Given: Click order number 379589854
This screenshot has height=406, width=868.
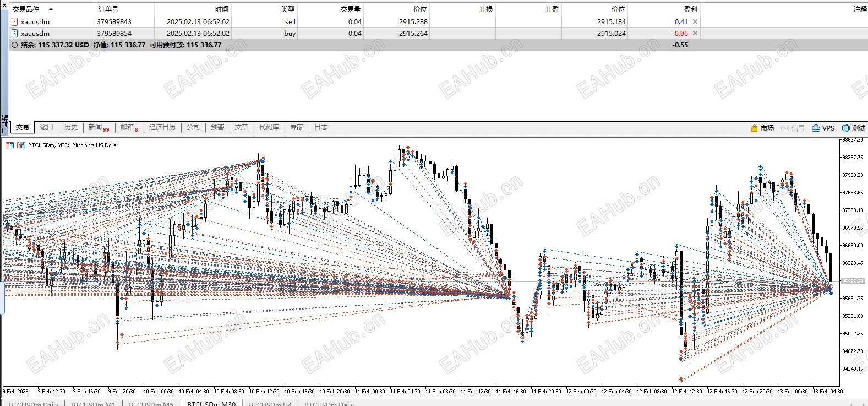Looking at the screenshot, I should 114,33.
